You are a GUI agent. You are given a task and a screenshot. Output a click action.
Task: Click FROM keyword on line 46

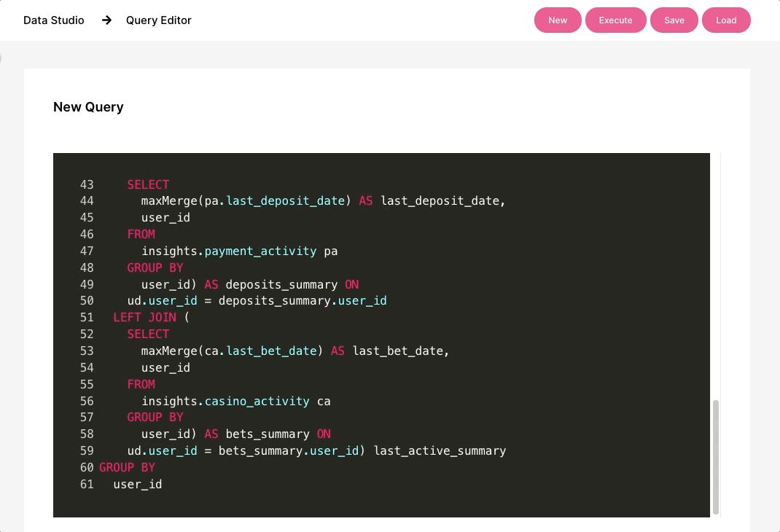pyautogui.click(x=141, y=234)
